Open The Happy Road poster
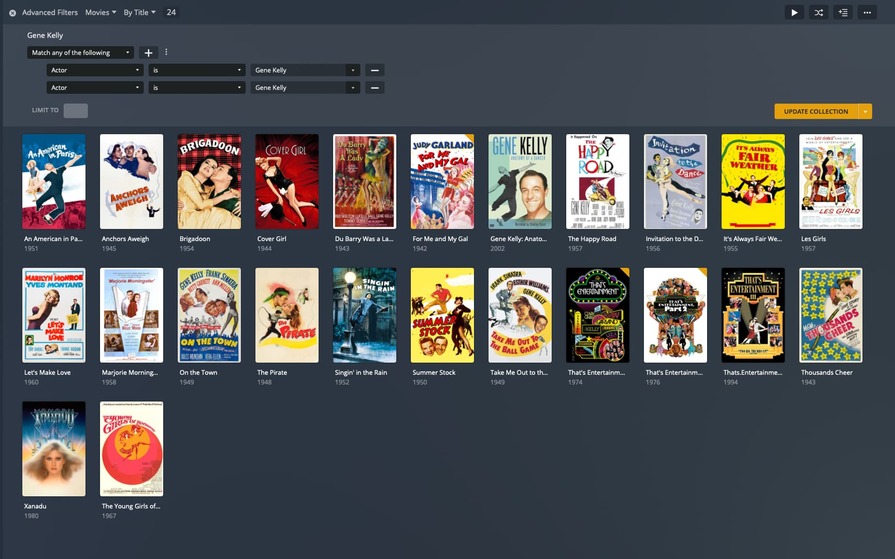Viewport: 895px width, 559px height. (x=598, y=182)
